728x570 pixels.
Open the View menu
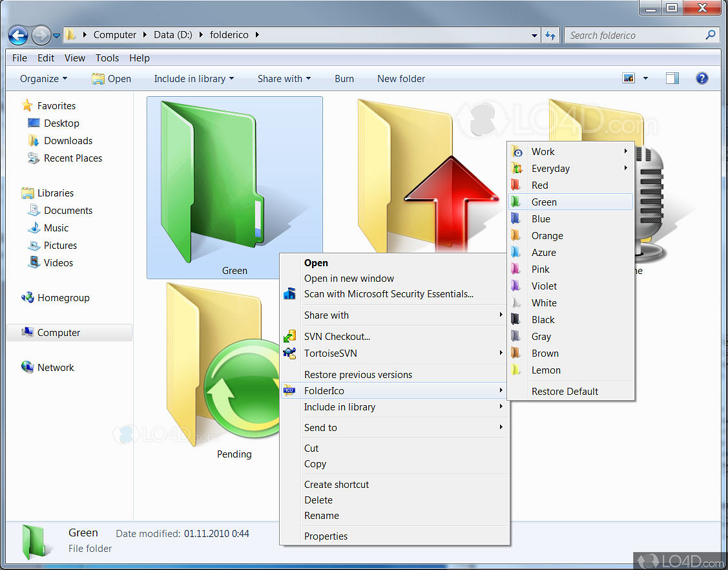point(75,58)
